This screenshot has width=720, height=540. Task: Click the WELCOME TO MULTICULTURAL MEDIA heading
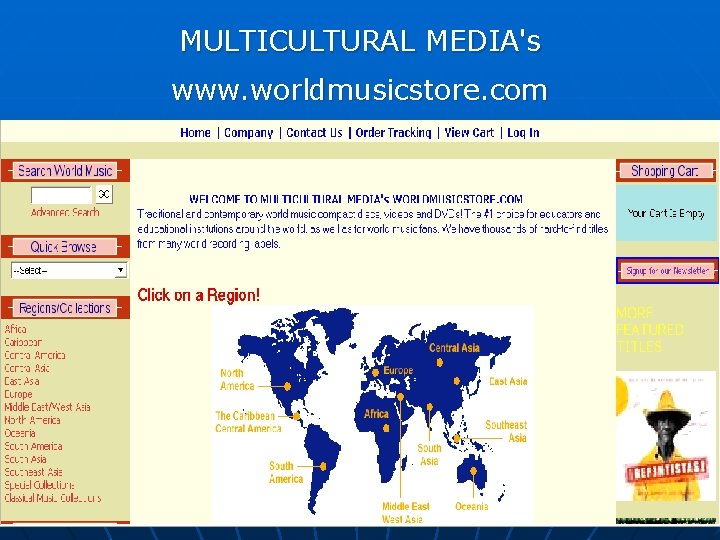click(x=356, y=199)
